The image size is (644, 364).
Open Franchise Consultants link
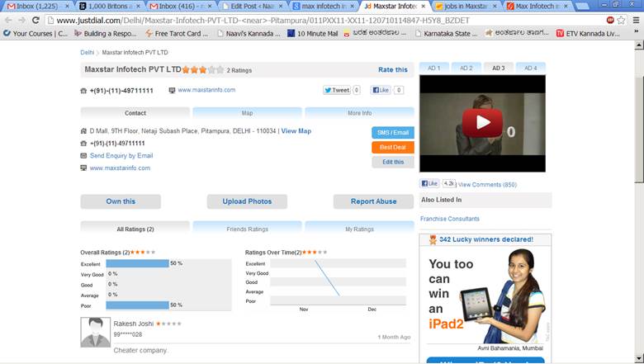point(450,219)
